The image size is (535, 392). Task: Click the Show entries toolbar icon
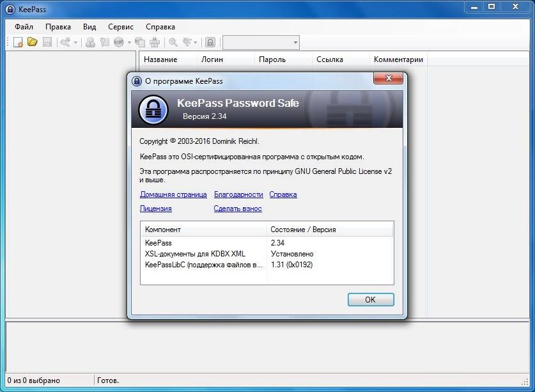pyautogui.click(x=187, y=42)
